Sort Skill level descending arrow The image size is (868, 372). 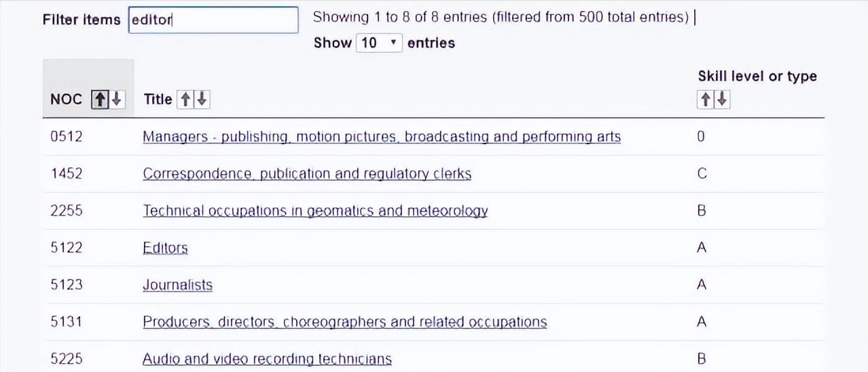(x=722, y=99)
